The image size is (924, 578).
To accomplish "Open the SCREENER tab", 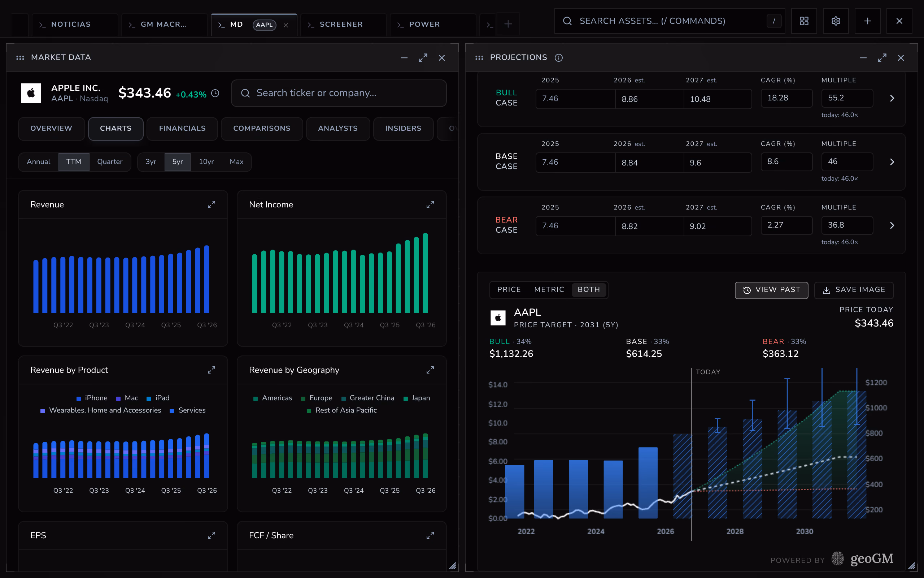I will click(x=343, y=25).
